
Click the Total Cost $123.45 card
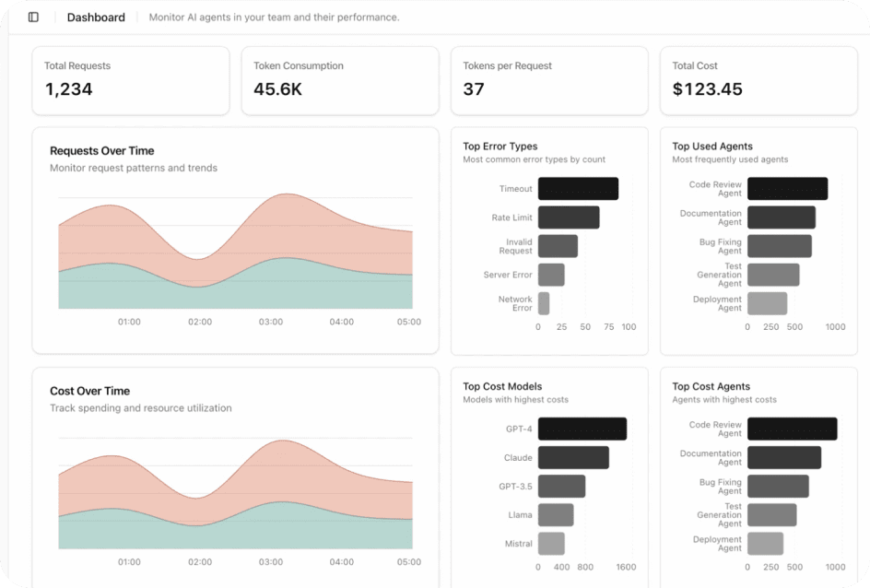[x=758, y=79]
